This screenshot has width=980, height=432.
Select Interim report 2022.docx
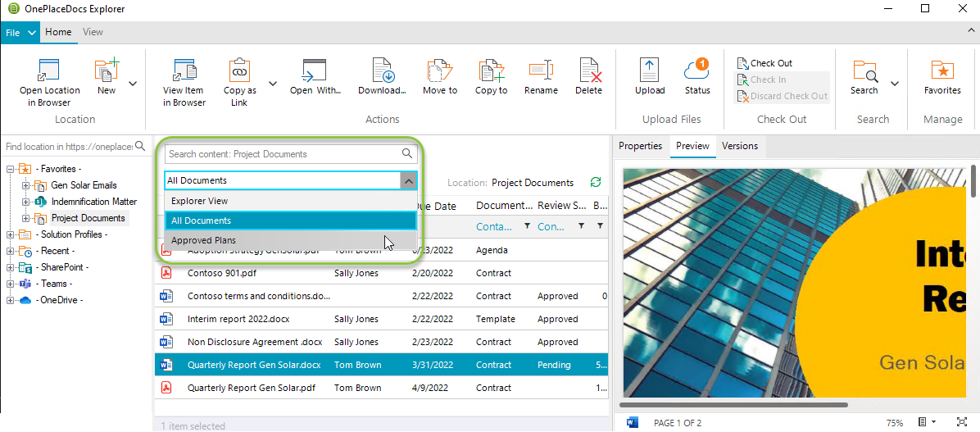pos(381,319)
